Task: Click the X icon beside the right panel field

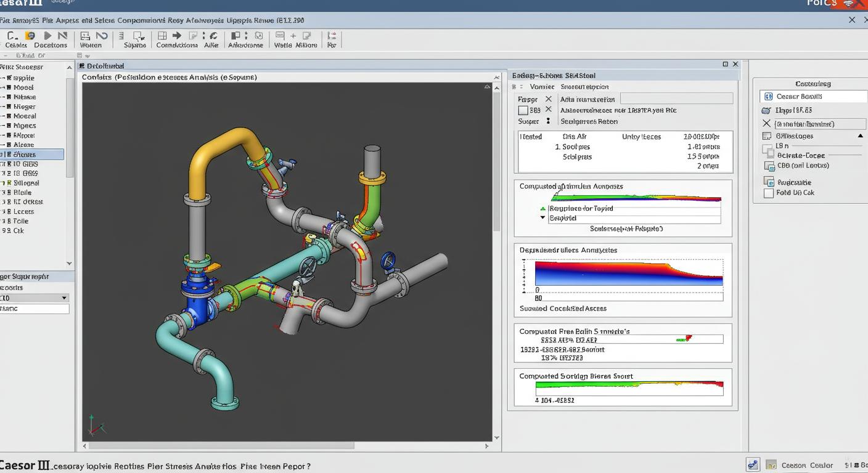Action: tap(767, 124)
